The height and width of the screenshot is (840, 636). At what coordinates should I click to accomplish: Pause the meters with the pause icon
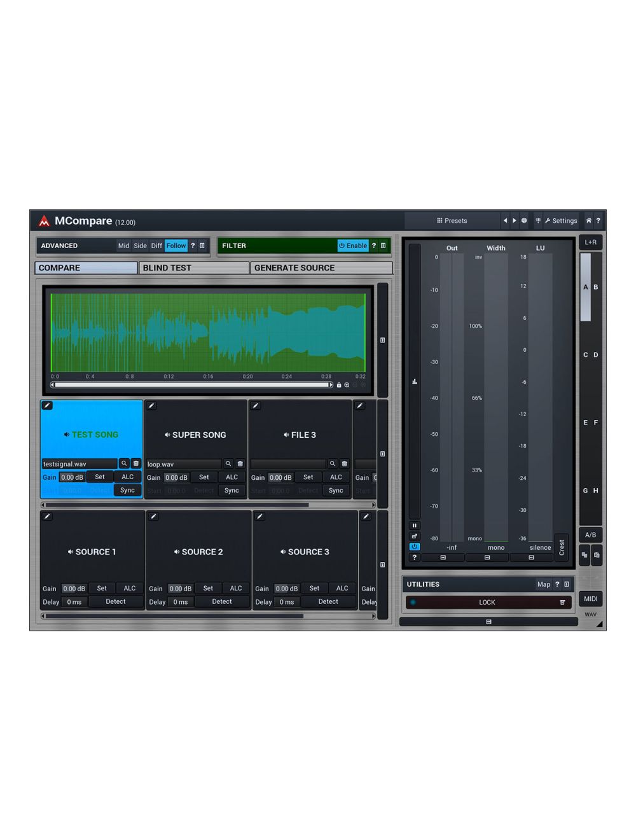414,526
